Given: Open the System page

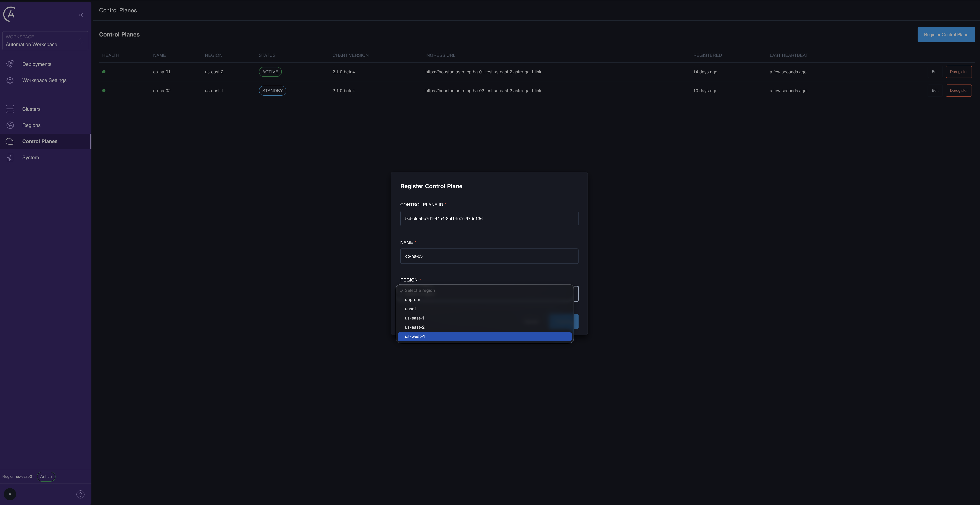Looking at the screenshot, I should [30, 157].
